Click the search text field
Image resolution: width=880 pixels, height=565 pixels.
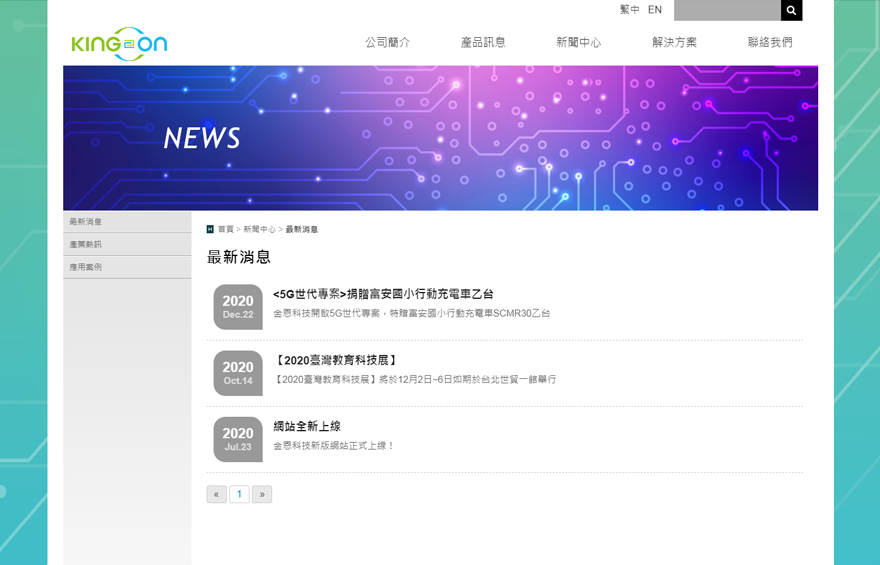727,11
